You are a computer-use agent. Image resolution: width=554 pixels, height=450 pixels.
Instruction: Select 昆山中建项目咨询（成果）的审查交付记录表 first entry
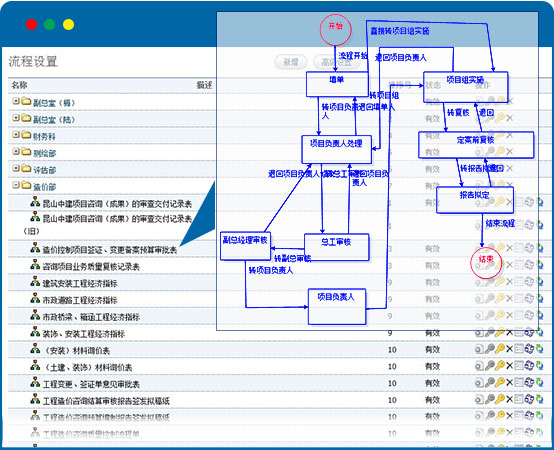117,204
